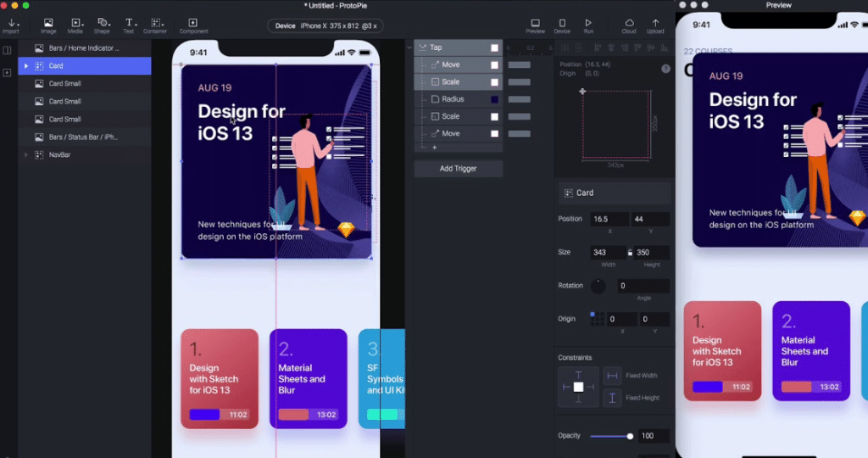
Task: Open the Import tool in the toolbar
Action: point(11,25)
